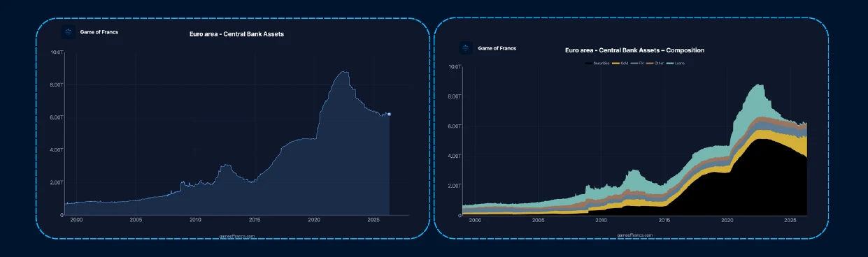
Task: Click the 2010 year label in the left chart
Action: 195,220
